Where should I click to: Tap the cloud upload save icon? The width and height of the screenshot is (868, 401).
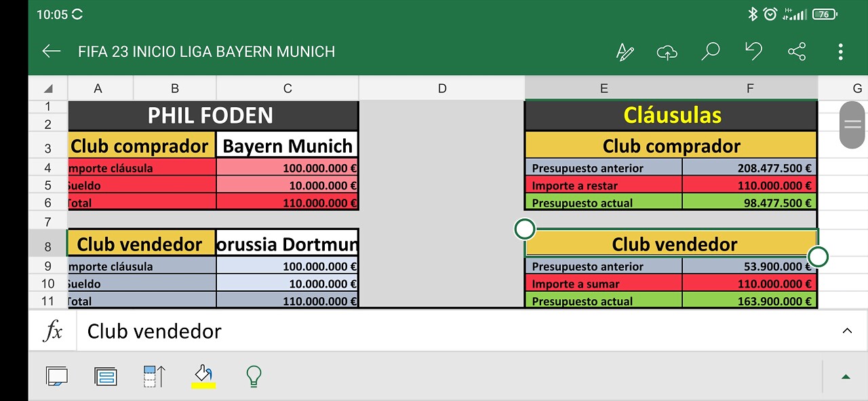coord(667,52)
